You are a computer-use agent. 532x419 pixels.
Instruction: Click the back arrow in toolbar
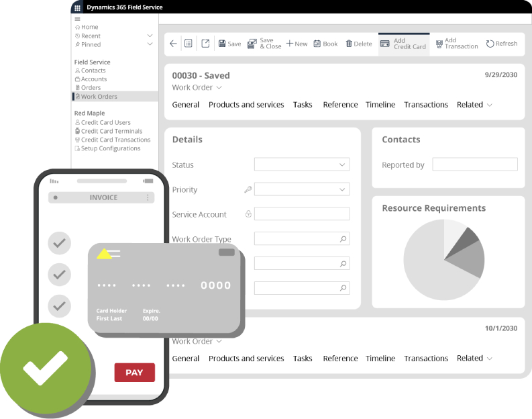tap(173, 44)
